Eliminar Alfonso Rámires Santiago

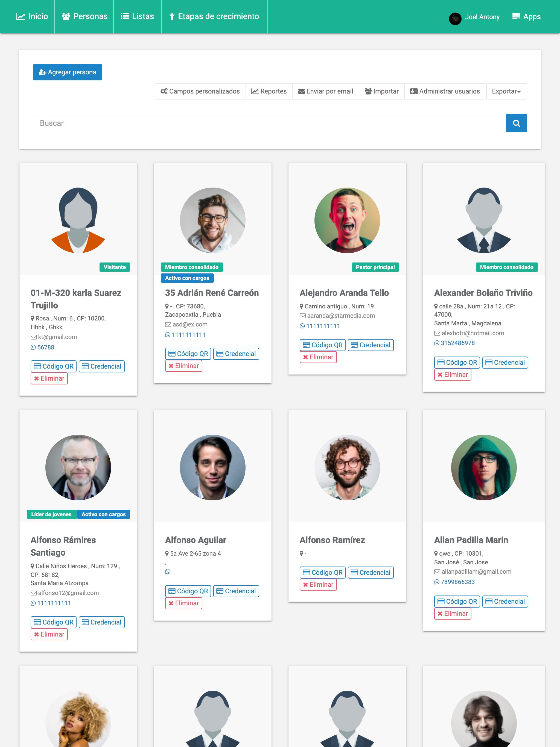tap(49, 634)
